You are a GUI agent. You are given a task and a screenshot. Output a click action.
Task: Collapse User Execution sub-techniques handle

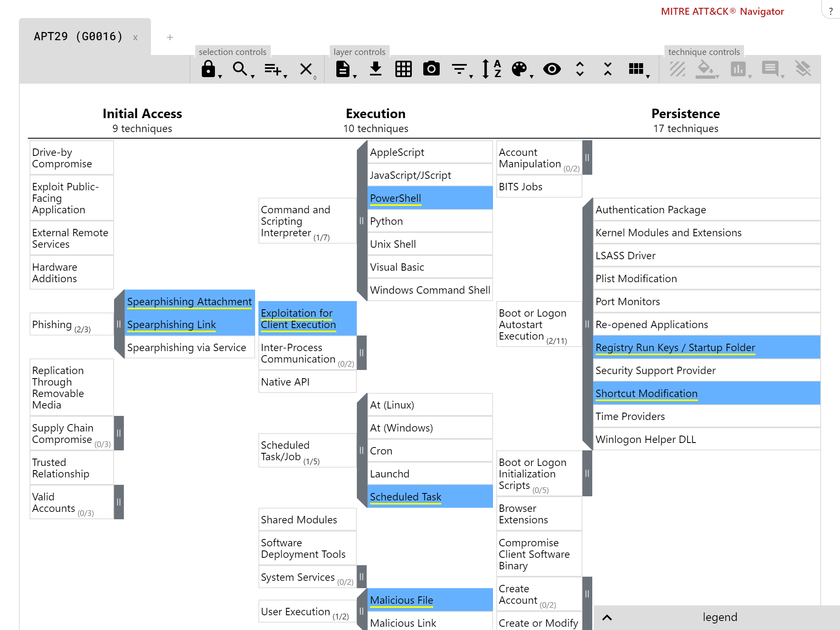[x=362, y=611]
